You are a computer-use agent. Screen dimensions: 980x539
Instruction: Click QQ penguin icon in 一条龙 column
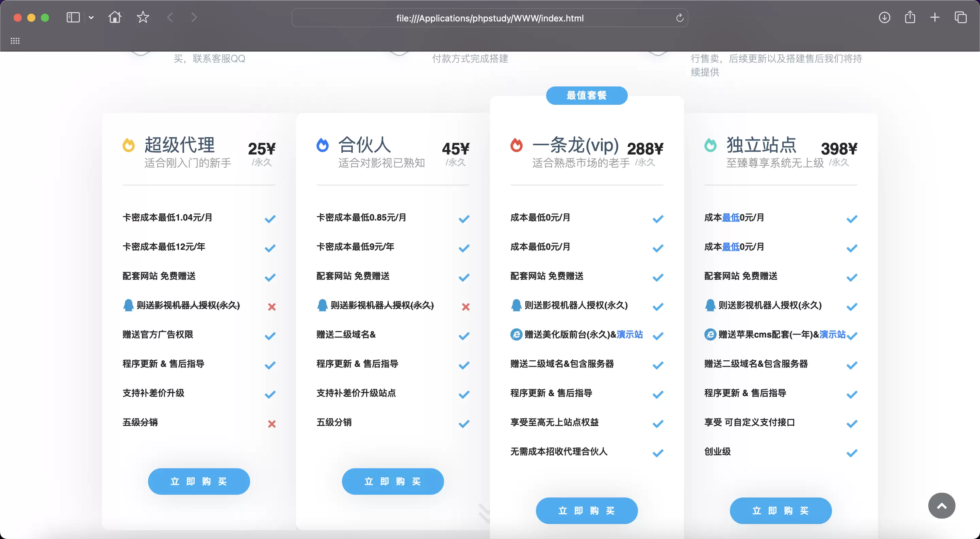516,305
